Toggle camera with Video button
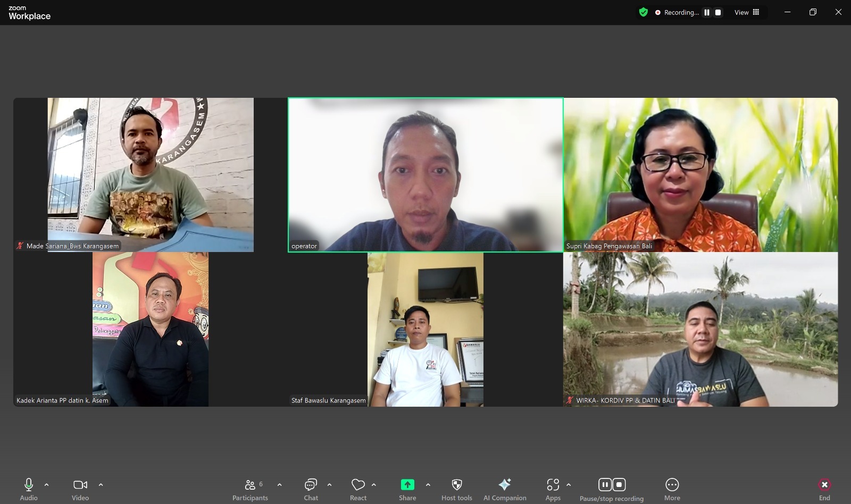This screenshot has width=851, height=504. pyautogui.click(x=80, y=489)
